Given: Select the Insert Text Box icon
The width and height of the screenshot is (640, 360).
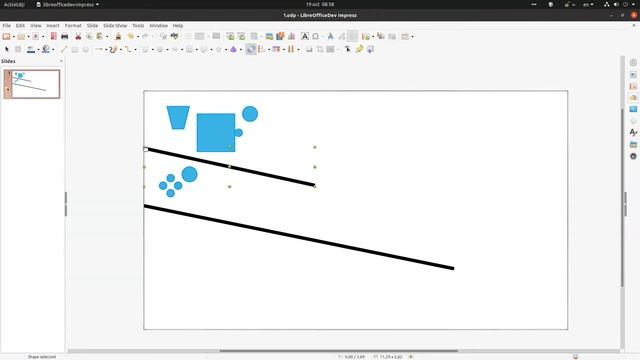Looking at the screenshot, I should pos(304,36).
